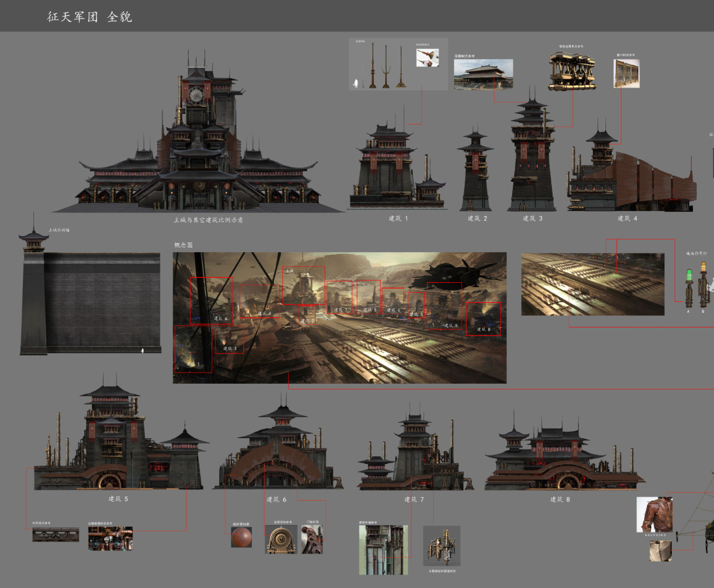Click the 建筑 1 label inside concept painting

193,364
